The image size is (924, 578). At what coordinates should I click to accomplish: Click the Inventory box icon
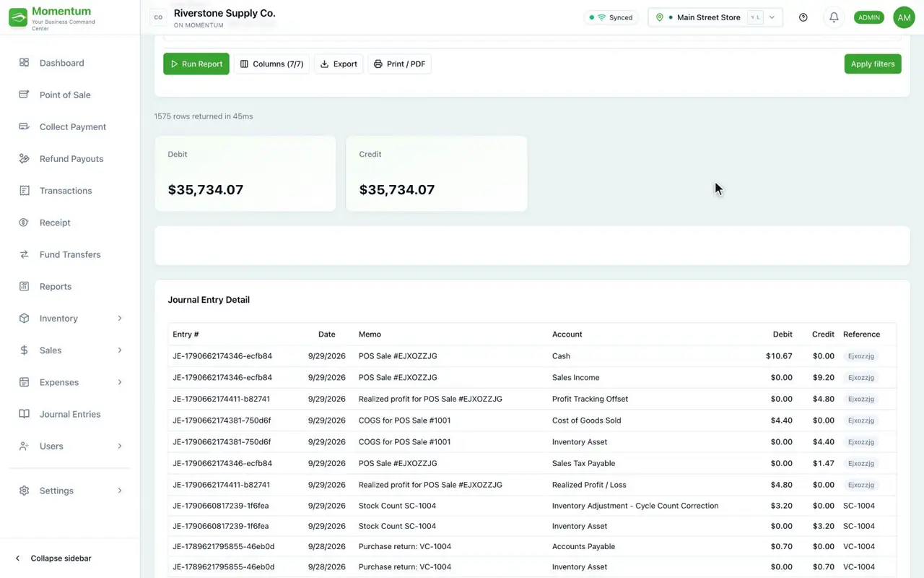pos(24,318)
